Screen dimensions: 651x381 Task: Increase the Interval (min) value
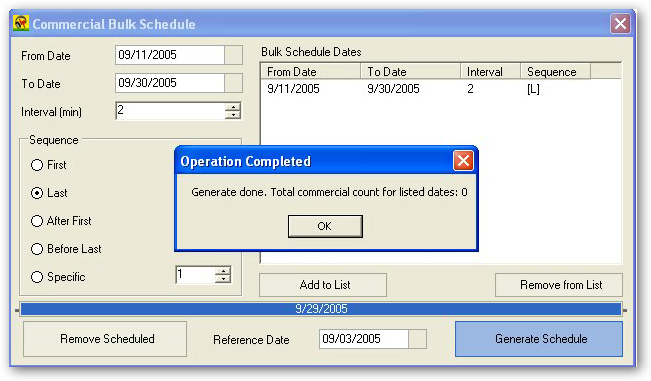[233, 107]
